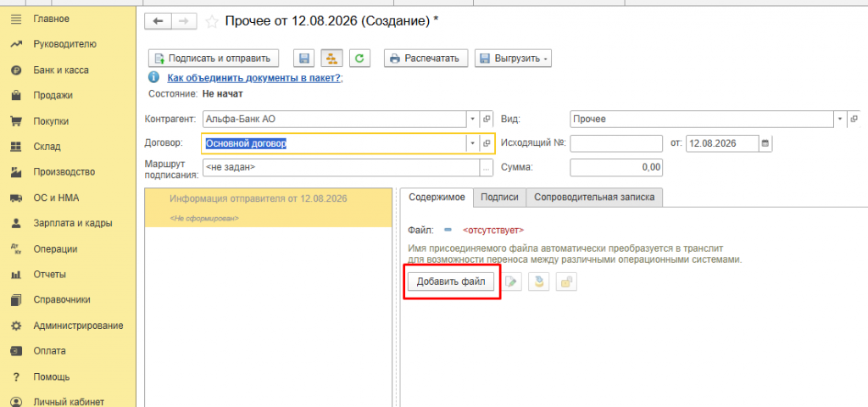The width and height of the screenshot is (868, 407).
Task: Click the Производство factory icon
Action: point(16,172)
